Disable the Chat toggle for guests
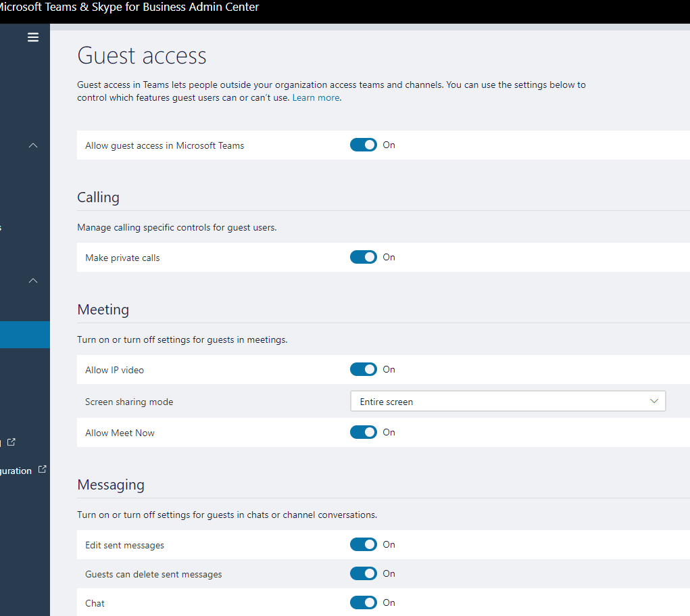 pyautogui.click(x=364, y=602)
